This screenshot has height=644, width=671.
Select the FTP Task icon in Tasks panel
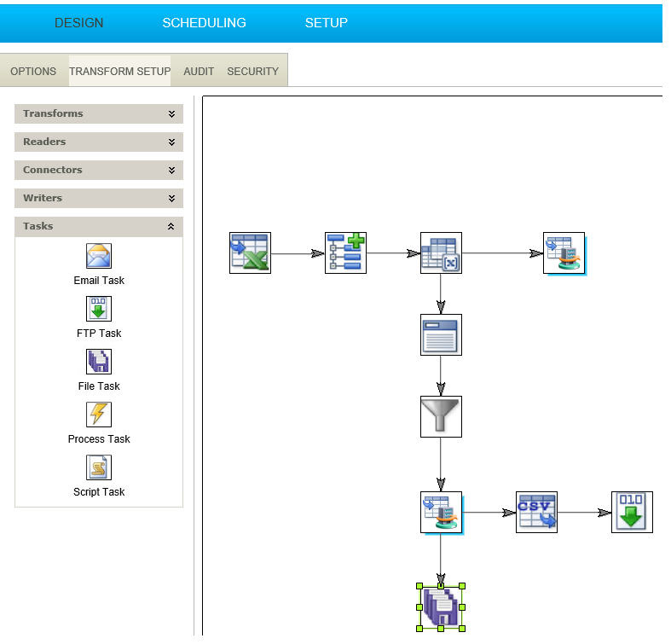point(99,309)
